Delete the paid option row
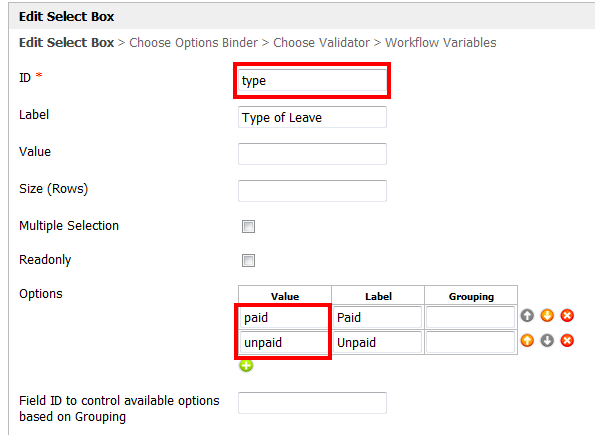 coord(567,315)
